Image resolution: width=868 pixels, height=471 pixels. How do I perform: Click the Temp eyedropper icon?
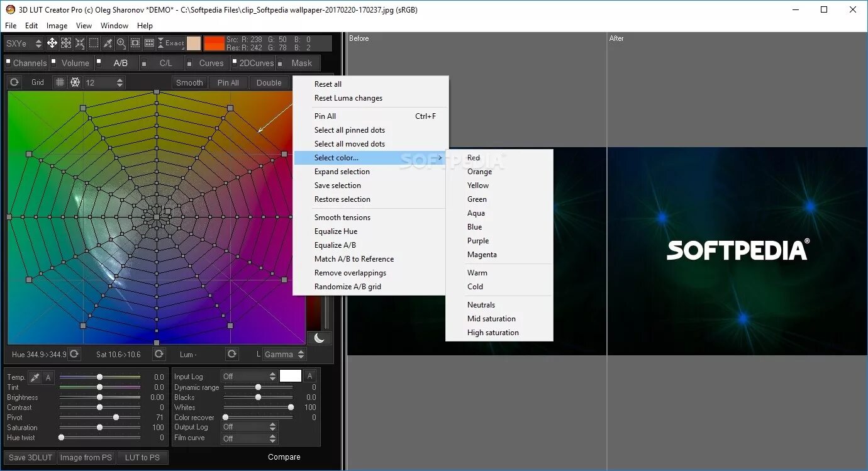[36, 377]
